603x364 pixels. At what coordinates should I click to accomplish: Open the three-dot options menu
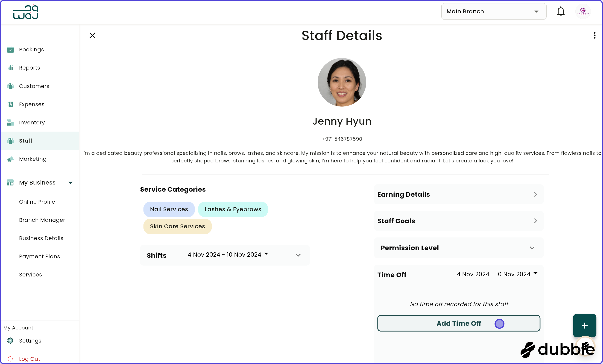tap(595, 35)
